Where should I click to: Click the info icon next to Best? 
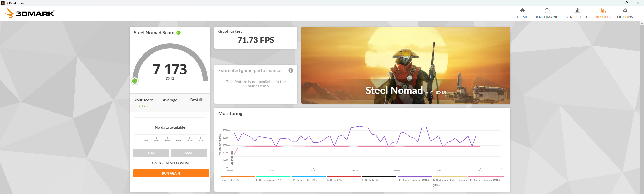[x=201, y=100]
